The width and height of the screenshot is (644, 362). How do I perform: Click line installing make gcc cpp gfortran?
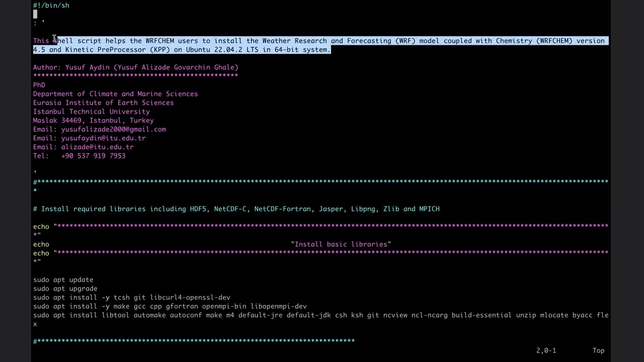(x=170, y=307)
